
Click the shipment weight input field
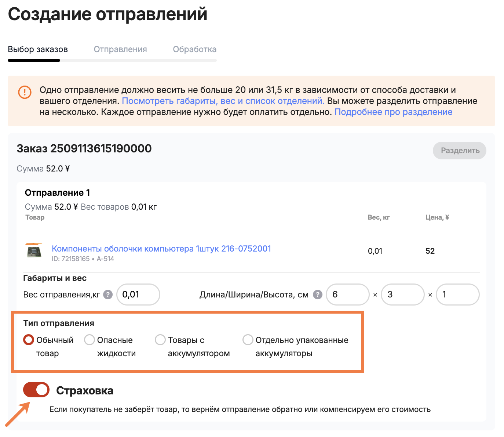(x=138, y=295)
